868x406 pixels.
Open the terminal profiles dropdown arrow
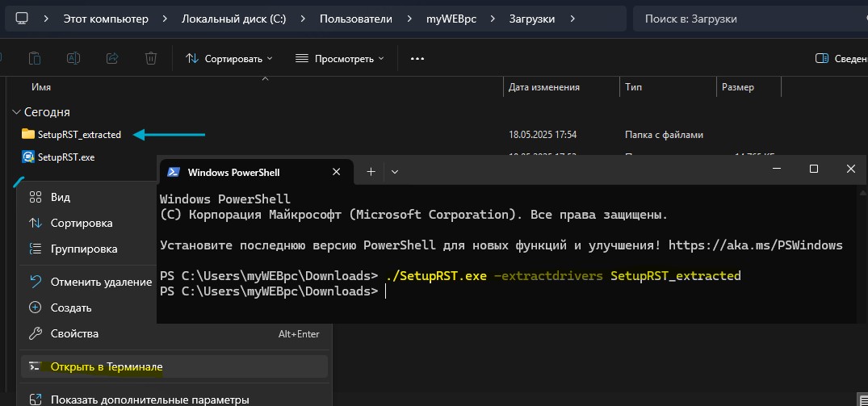point(395,172)
